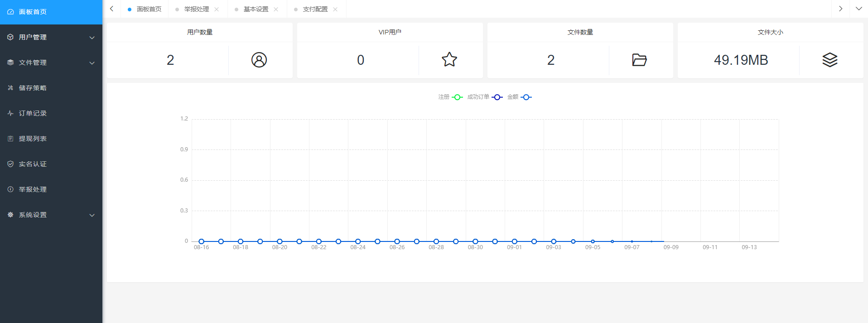Click the 08-16 data point on chart
The width and height of the screenshot is (868, 323).
202,241
